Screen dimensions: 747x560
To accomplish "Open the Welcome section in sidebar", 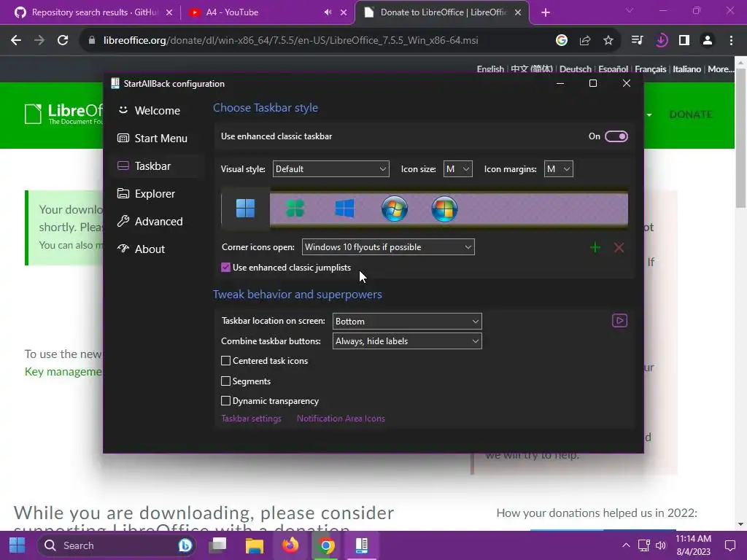I will tap(158, 111).
